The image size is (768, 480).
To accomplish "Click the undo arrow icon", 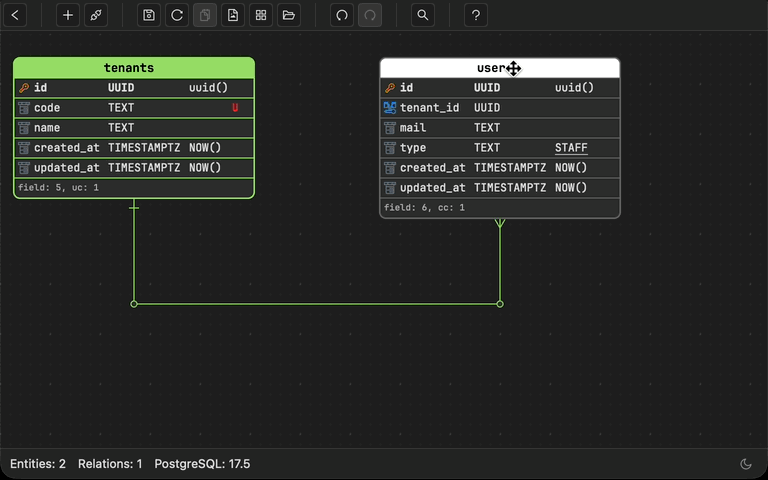I will tap(342, 15).
